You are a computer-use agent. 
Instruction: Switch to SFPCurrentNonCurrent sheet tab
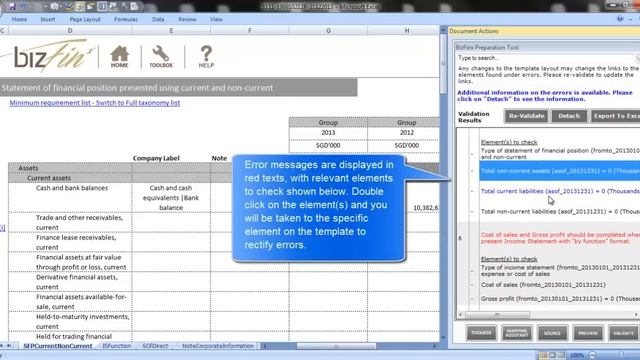coord(58,346)
